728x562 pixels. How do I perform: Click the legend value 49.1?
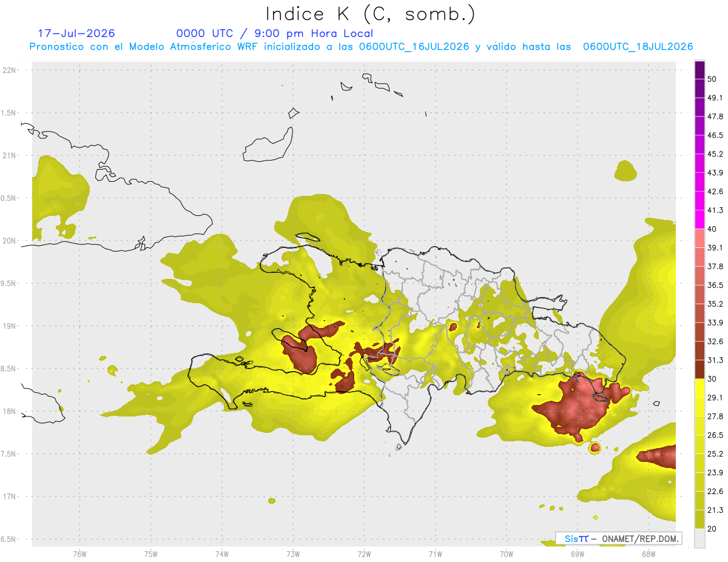[715, 98]
